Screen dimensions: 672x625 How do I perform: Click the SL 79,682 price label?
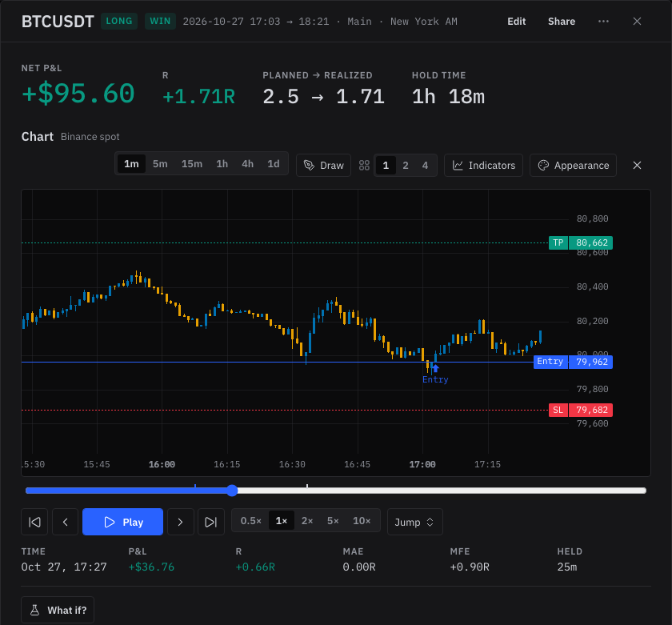point(581,411)
